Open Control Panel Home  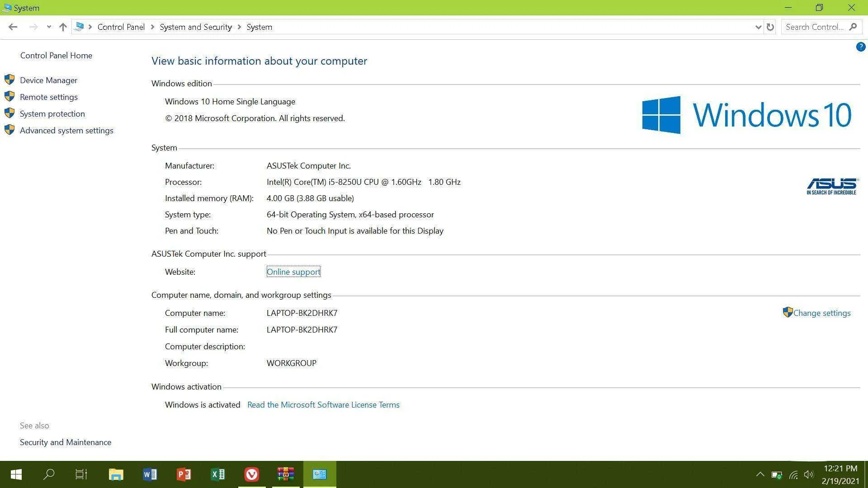click(56, 56)
